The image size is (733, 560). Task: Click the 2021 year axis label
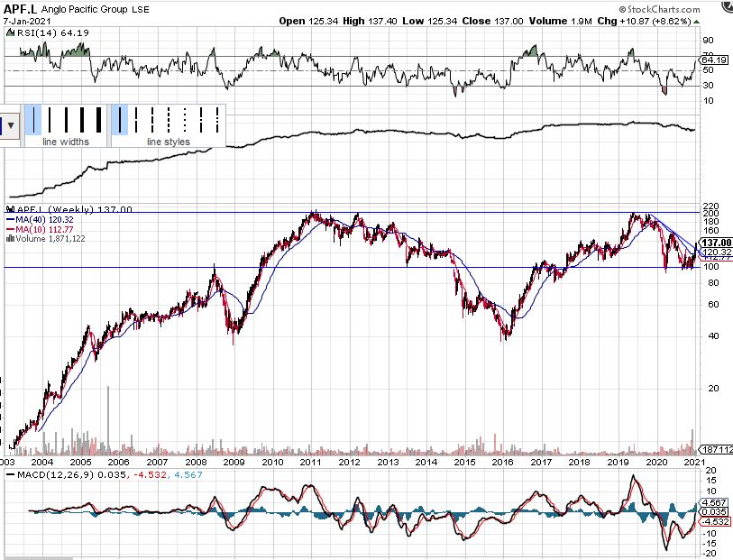tap(694, 463)
